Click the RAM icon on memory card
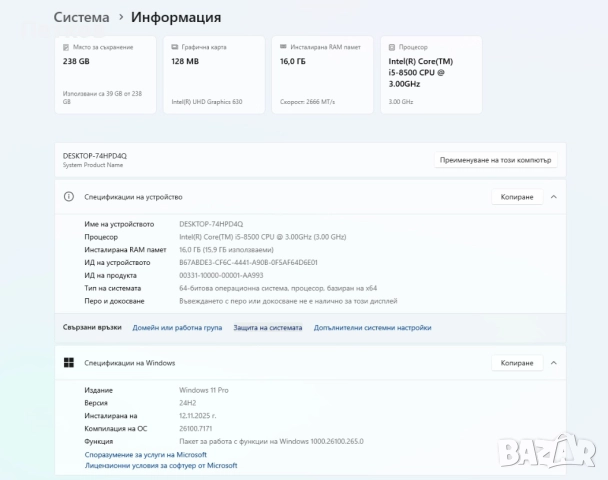The image size is (608, 480). pos(283,47)
